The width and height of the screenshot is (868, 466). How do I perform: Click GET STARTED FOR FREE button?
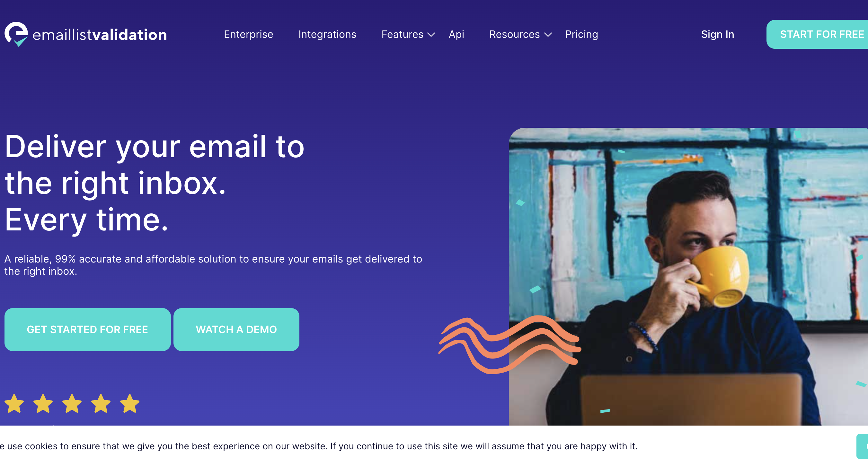coord(87,329)
